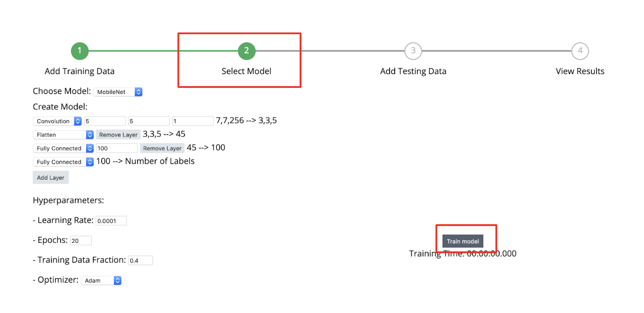Viewport: 644px width, 313px height.
Task: Change the first Fully Connected layer dropdown
Action: tap(63, 148)
